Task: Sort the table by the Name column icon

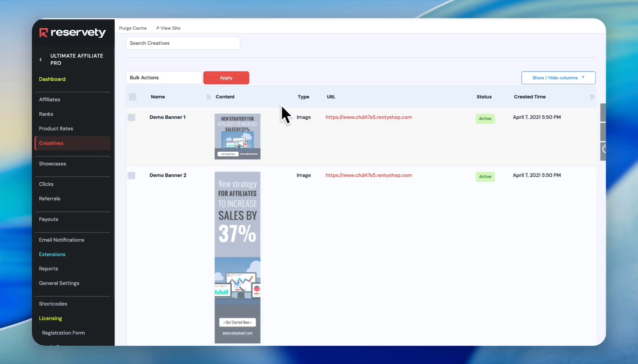Action: pos(208,97)
